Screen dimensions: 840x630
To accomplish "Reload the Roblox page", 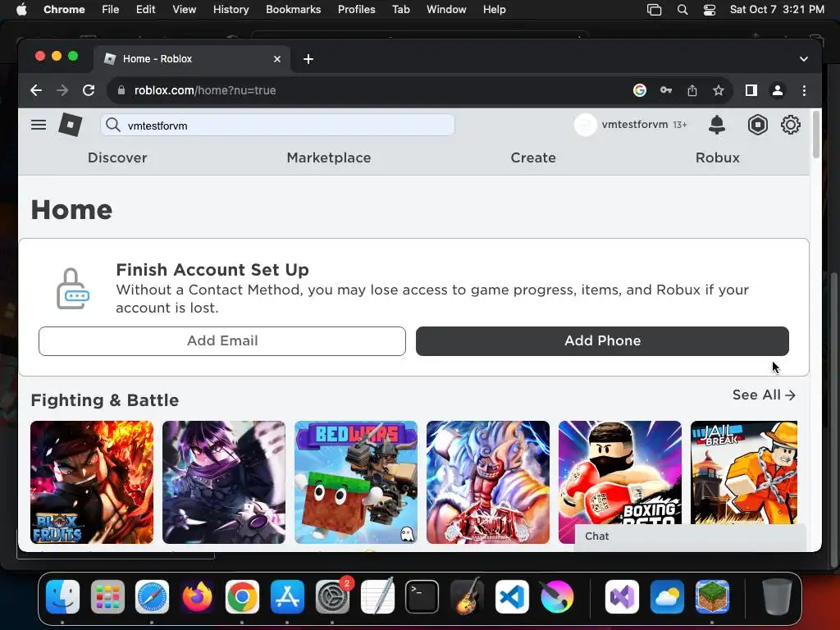I will click(x=89, y=90).
